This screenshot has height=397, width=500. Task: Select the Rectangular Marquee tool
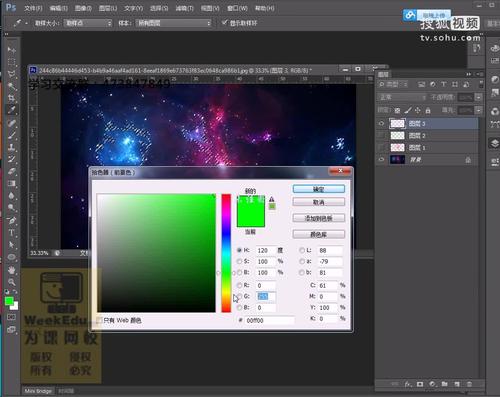pos(12,62)
